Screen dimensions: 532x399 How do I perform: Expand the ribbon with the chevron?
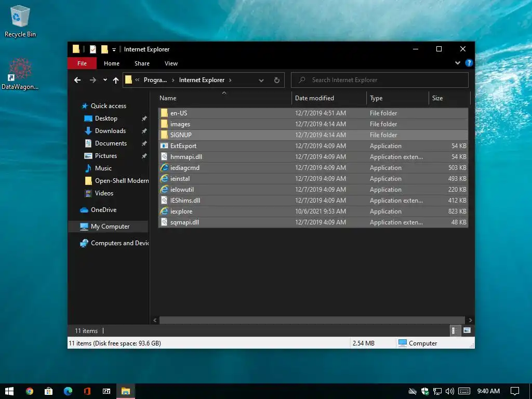(x=457, y=63)
